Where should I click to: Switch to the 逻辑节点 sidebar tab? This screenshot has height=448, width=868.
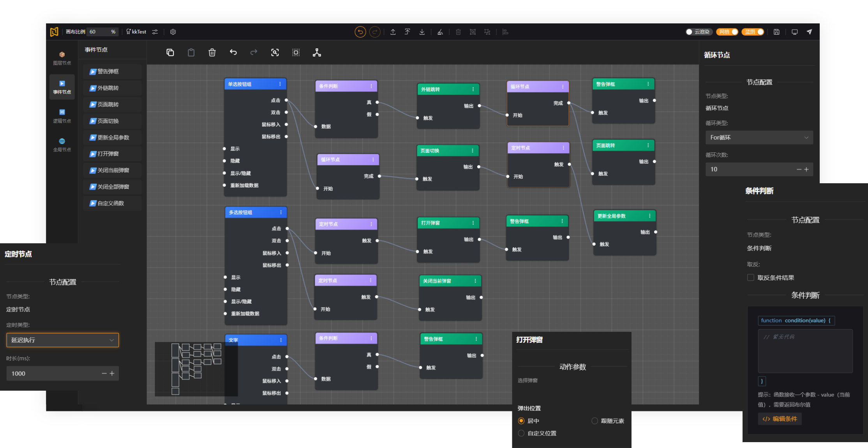coord(62,116)
